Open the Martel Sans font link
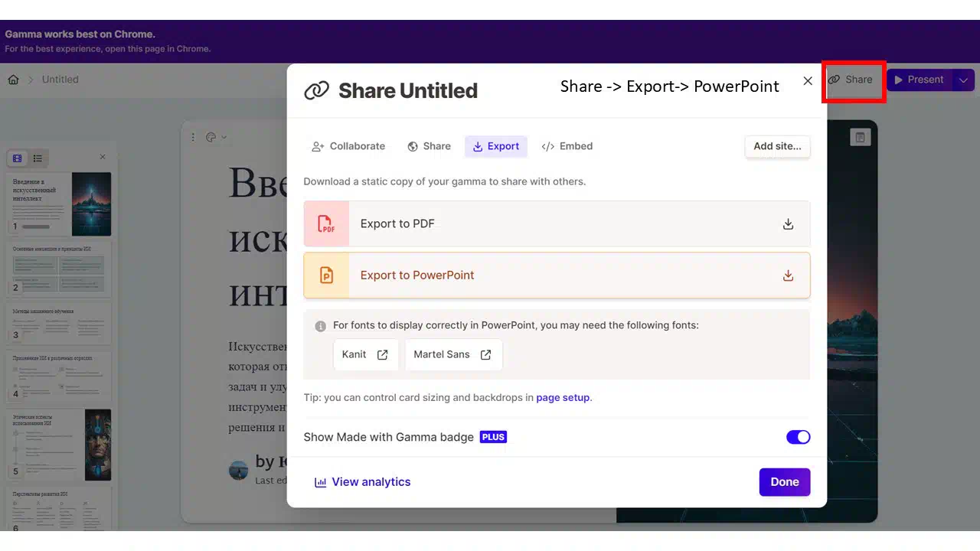Screen dimensions: 980x551 [453, 354]
